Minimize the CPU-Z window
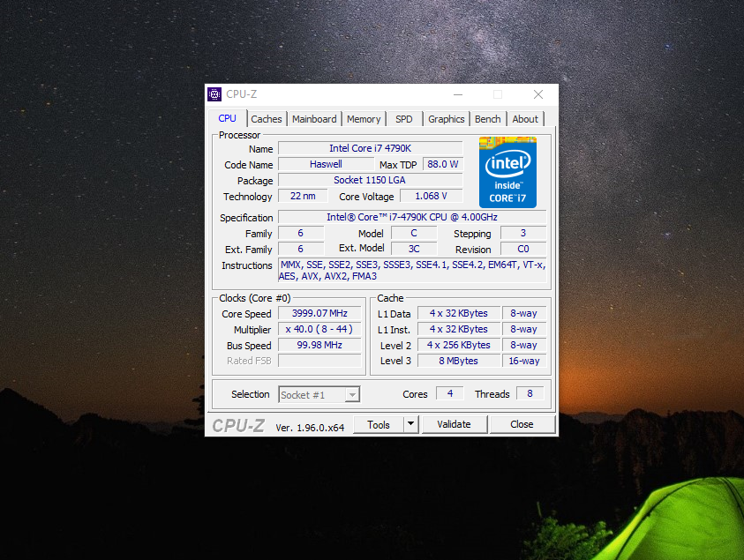Screen dimensions: 744x560 point(458,94)
